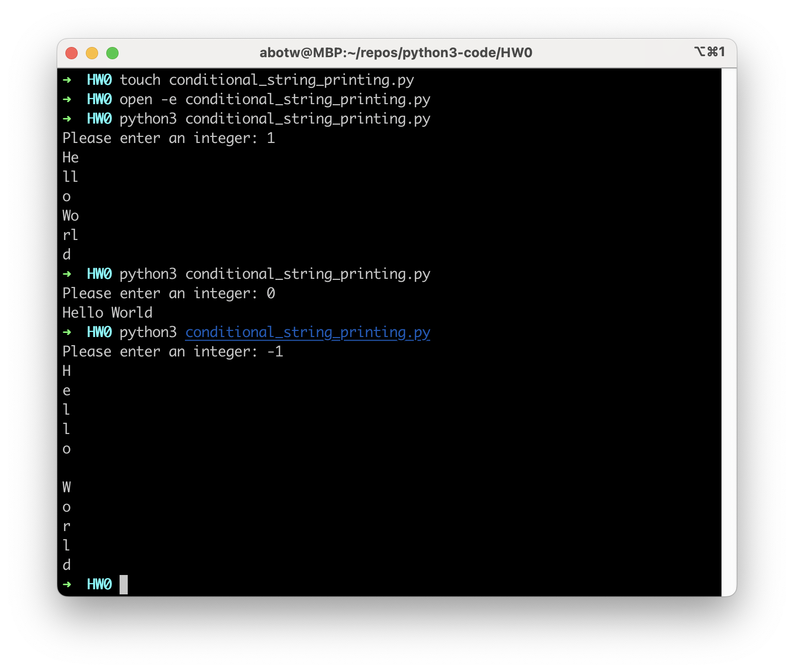Image resolution: width=794 pixels, height=672 pixels.
Task: Click the single 'H' output line
Action: tap(66, 371)
